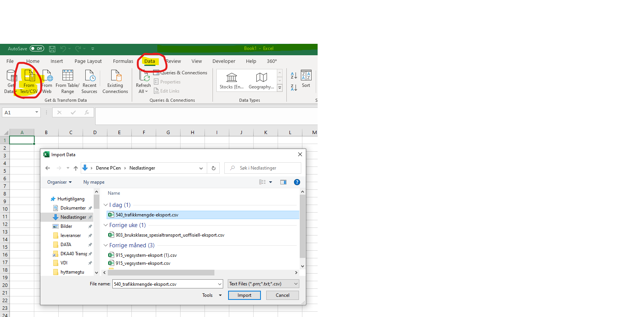The image size is (644, 317).
Task: Click the Redo icon
Action: point(78,49)
